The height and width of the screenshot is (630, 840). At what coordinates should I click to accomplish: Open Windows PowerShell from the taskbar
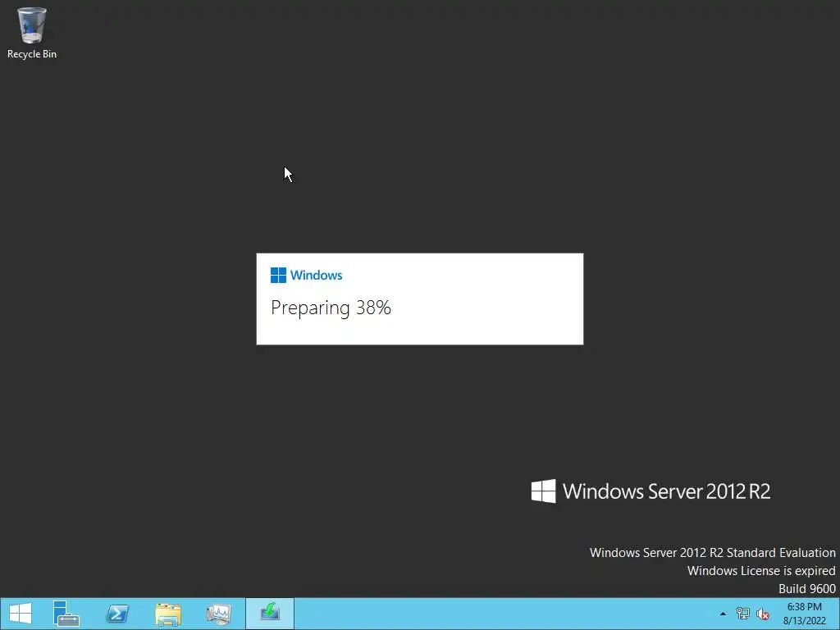(117, 614)
